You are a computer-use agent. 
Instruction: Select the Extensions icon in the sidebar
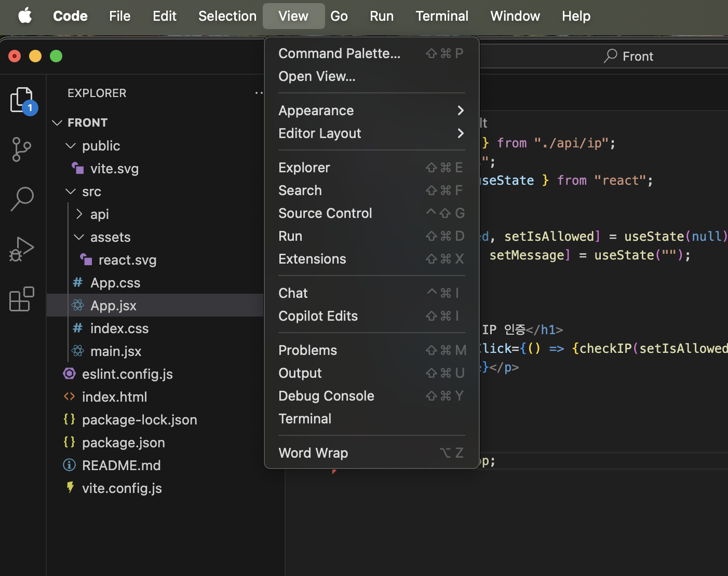point(22,299)
